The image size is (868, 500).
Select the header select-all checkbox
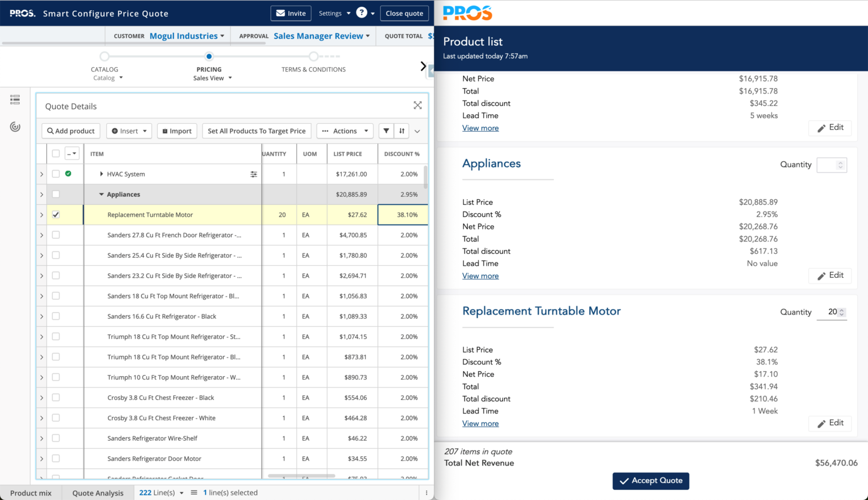click(55, 153)
